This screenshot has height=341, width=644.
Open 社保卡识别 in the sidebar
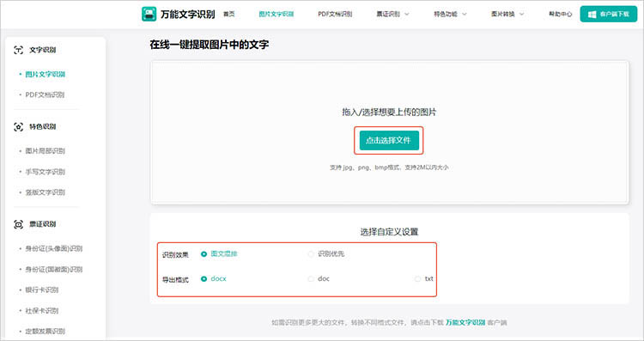point(42,311)
